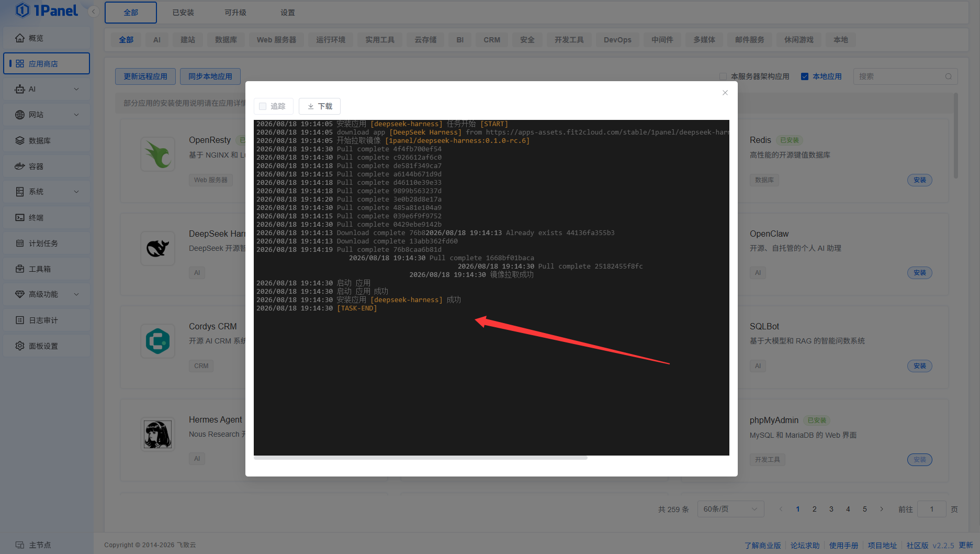980x554 pixels.
Task: Switch to the 已安装 tab
Action: coord(183,13)
